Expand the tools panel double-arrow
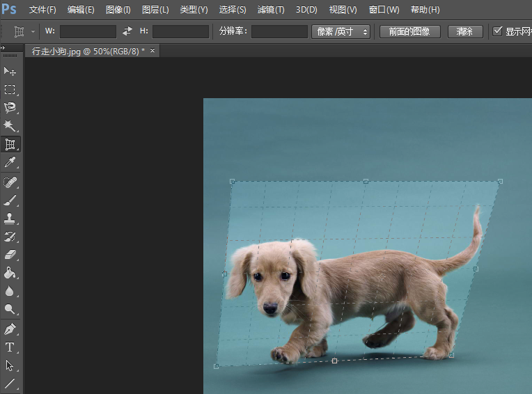 [4, 48]
